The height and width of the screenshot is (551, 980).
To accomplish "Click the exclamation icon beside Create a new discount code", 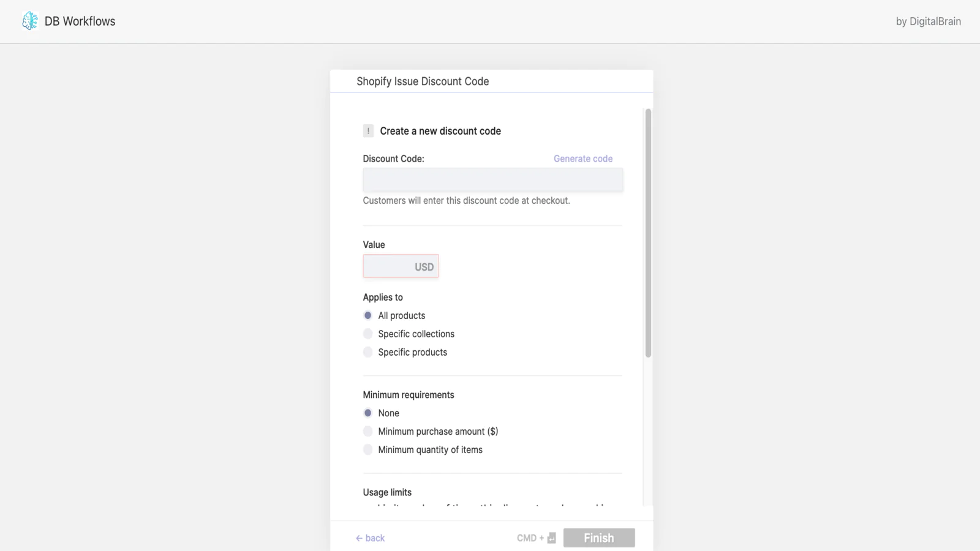I will [x=368, y=131].
